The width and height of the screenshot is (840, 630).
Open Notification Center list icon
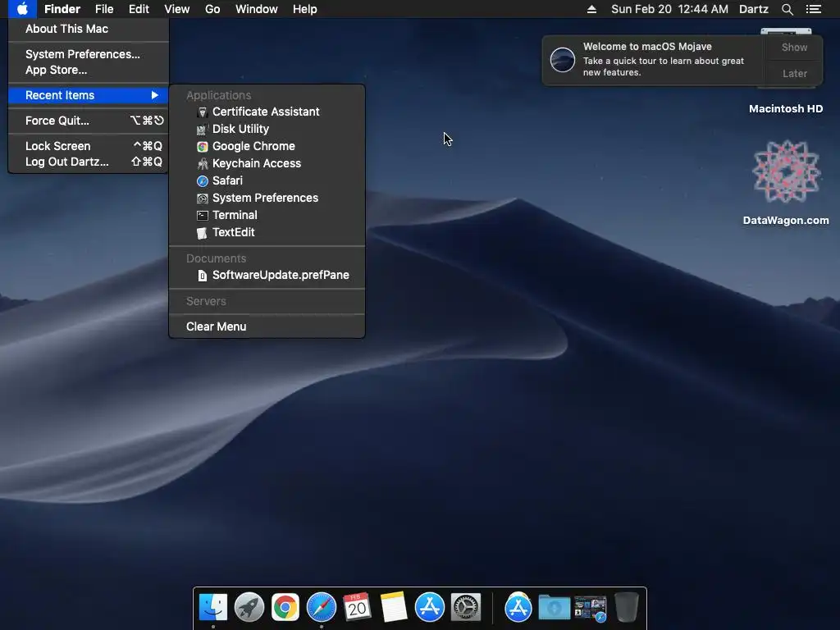coord(814,9)
